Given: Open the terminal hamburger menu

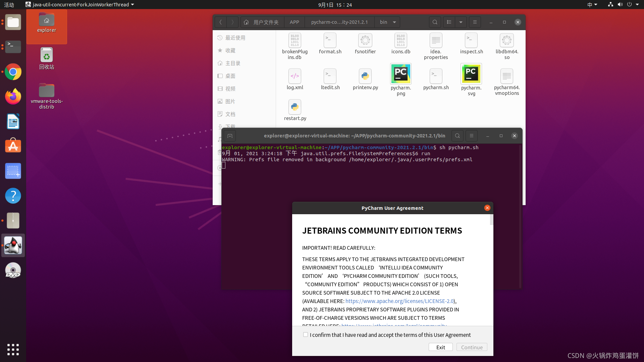Looking at the screenshot, I should coord(471,136).
